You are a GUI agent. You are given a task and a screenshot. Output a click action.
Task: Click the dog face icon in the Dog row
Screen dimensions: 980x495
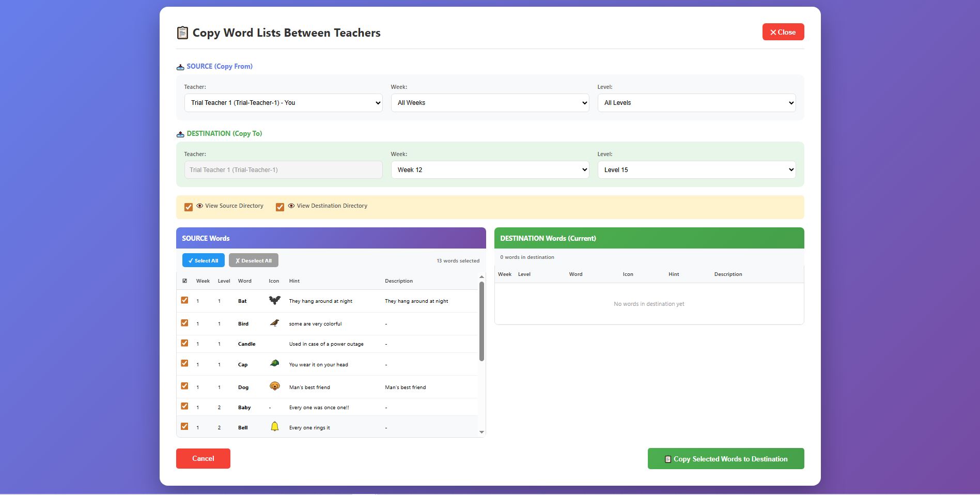274,386
